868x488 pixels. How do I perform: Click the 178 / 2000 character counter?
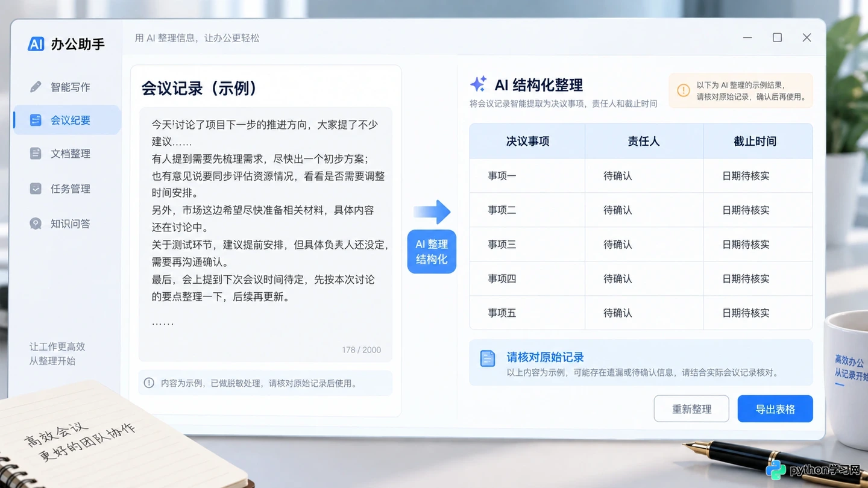tap(362, 349)
